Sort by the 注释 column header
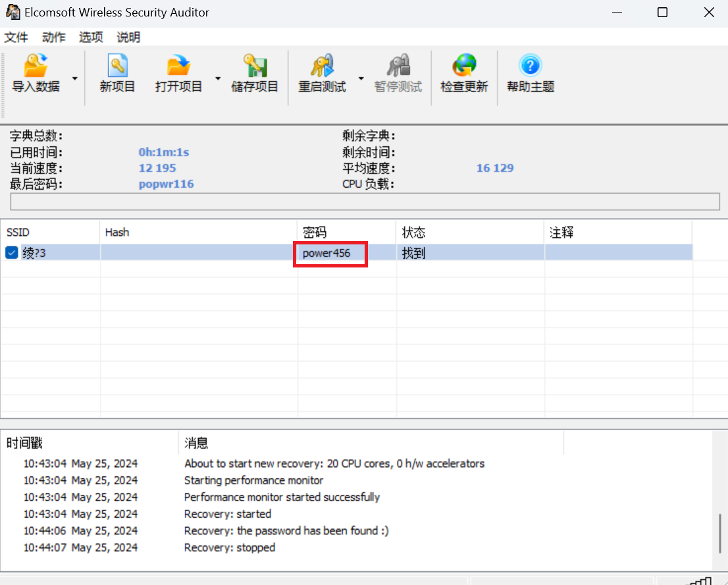The width and height of the screenshot is (728, 585). click(x=618, y=233)
